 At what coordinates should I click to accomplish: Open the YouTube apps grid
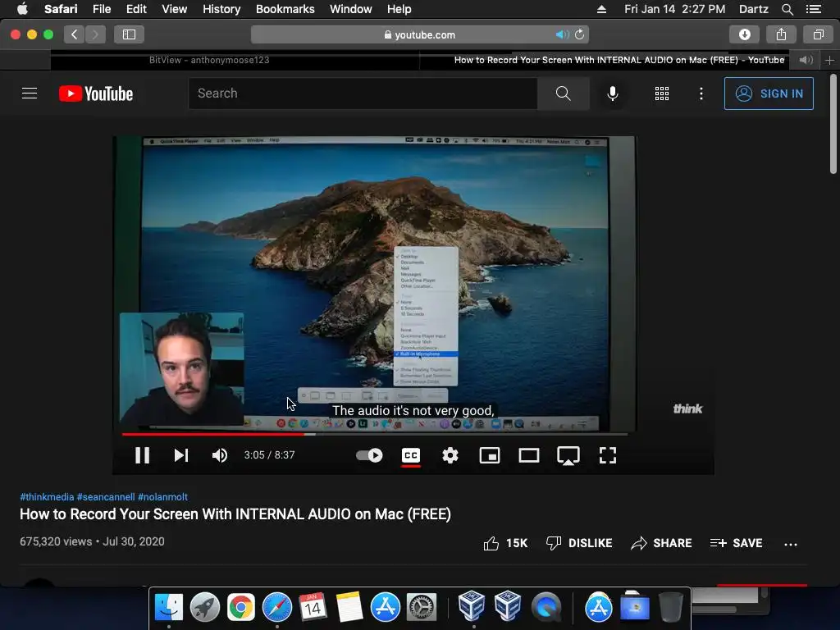662,94
